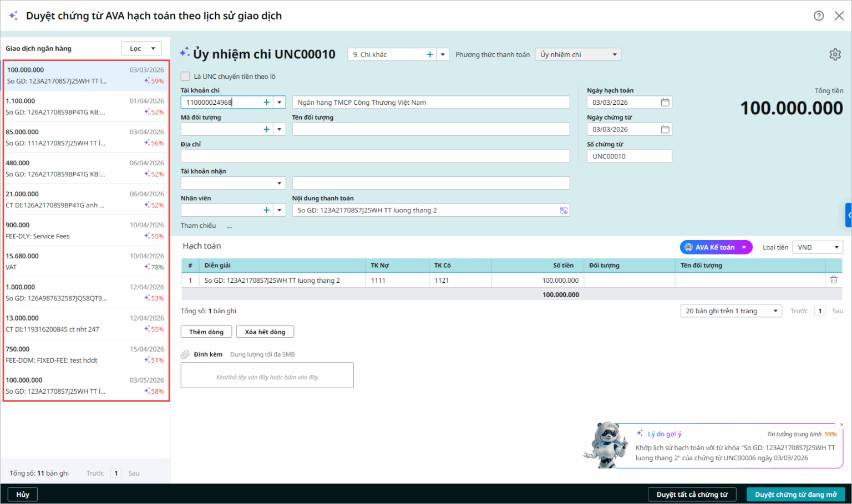Select transaction 1.000.000 dated 12/04/2026
This screenshot has height=504, width=852.
[85, 293]
